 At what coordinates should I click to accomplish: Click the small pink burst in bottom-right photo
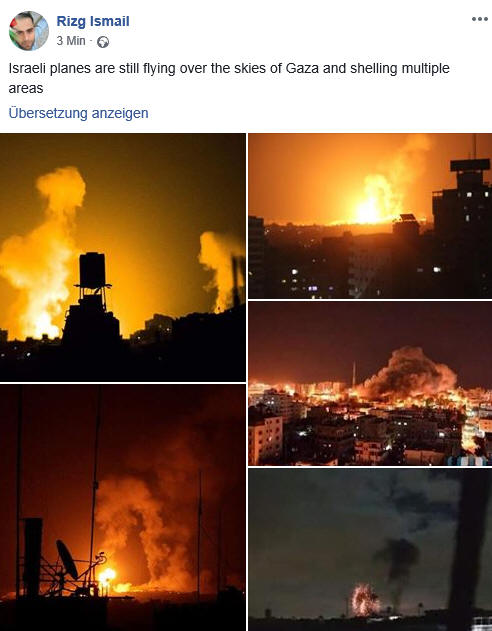tap(365, 600)
